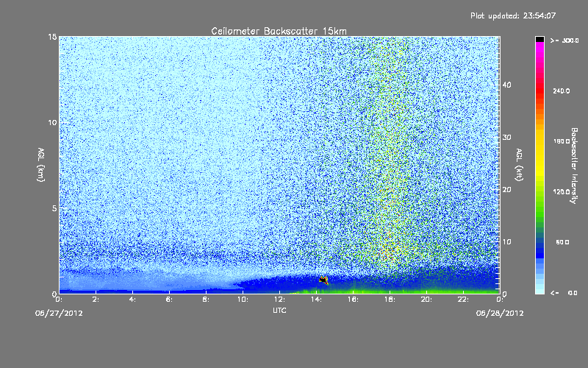
Task: Click the 120.0 colorbar tick label
Action: point(562,192)
